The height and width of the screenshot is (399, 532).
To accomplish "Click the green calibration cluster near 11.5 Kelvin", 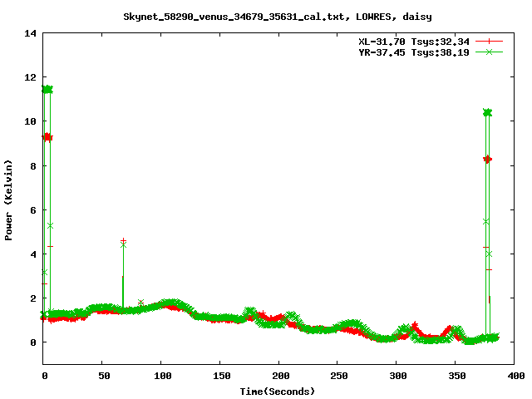I will (x=47, y=89).
